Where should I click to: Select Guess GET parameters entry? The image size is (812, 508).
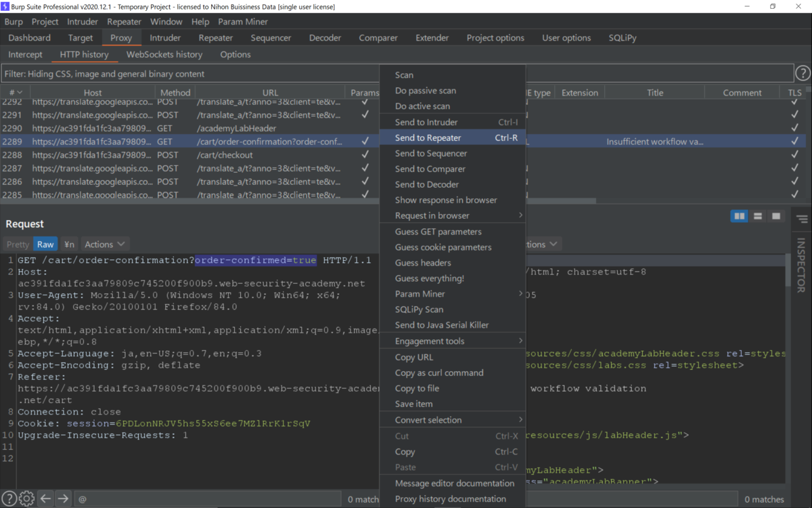coord(453,231)
